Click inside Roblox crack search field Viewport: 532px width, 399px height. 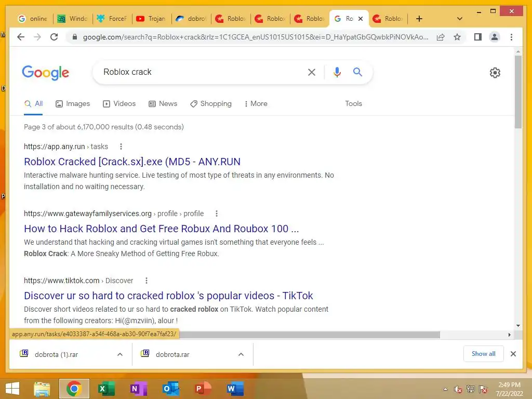pyautogui.click(x=200, y=72)
